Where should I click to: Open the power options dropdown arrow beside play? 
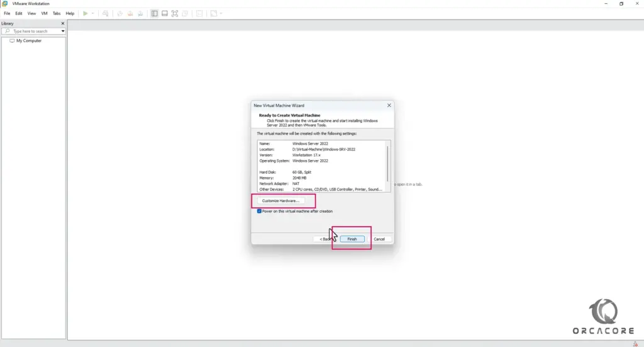pyautogui.click(x=93, y=14)
